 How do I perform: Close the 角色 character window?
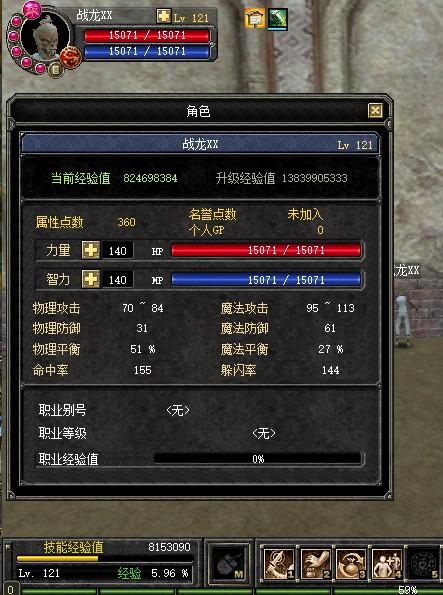[x=375, y=111]
